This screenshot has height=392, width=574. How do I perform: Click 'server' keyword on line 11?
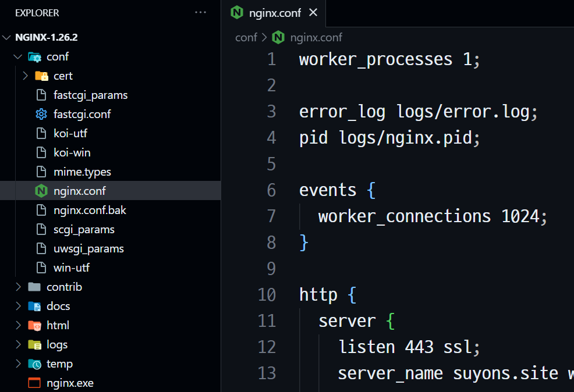pos(347,321)
